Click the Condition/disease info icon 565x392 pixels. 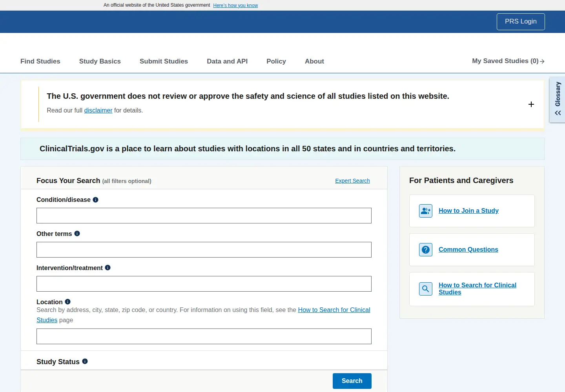click(95, 200)
